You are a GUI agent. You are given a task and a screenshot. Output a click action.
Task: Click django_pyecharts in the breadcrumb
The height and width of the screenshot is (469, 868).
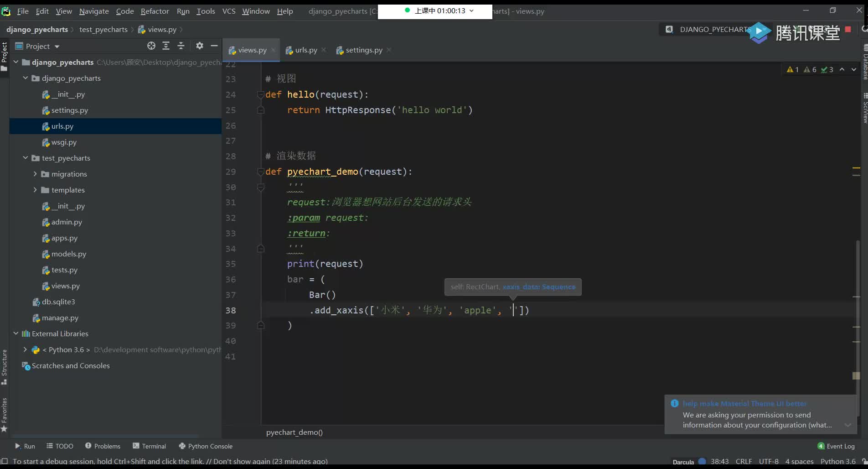(37, 29)
